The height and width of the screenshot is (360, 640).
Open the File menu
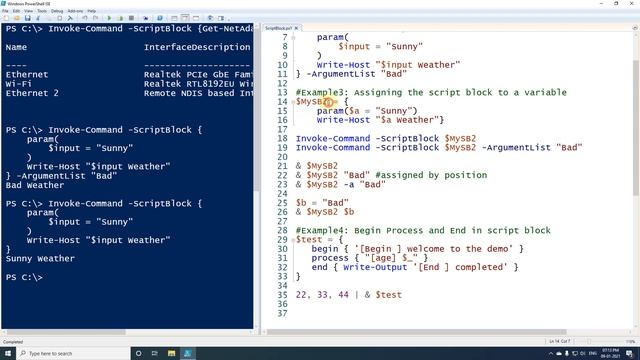(5, 11)
